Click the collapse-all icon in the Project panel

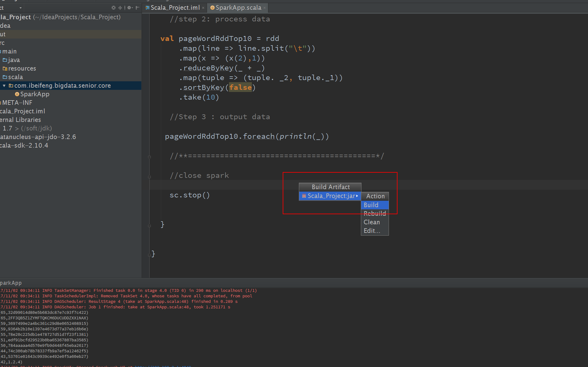120,8
